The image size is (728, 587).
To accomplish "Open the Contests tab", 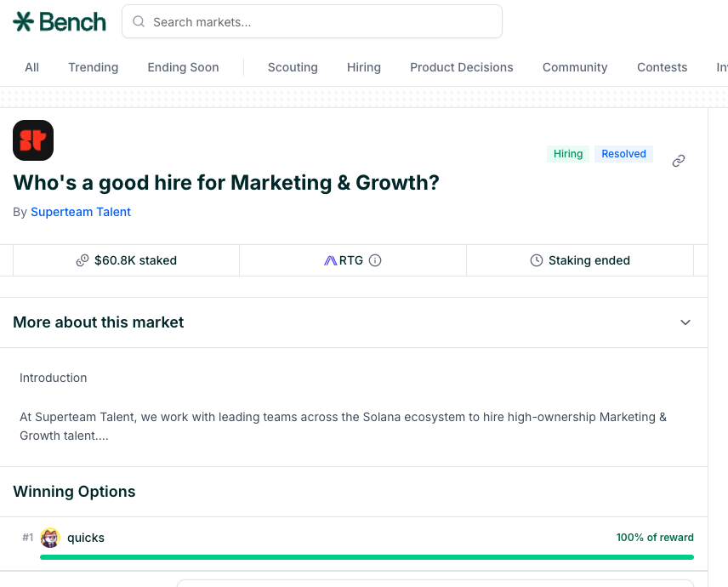I will click(x=662, y=67).
